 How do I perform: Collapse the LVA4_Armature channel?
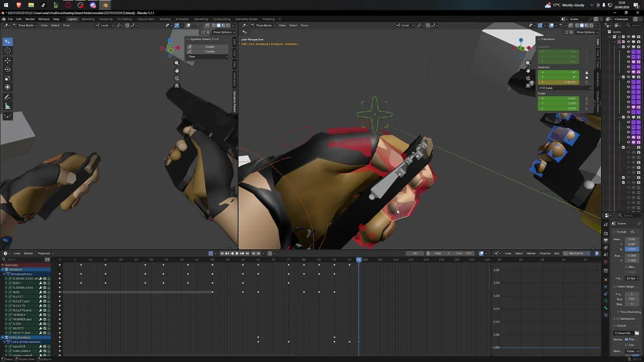[3, 337]
